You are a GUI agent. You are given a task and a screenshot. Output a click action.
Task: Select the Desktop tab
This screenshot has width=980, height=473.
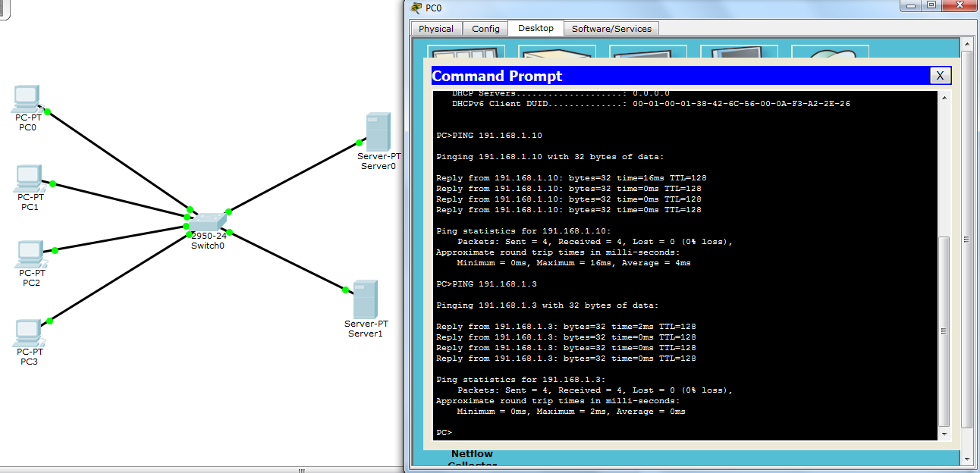pos(536,28)
